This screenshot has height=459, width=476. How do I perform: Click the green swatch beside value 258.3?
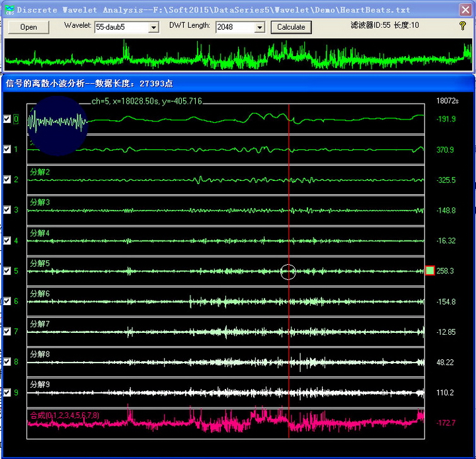click(x=430, y=271)
